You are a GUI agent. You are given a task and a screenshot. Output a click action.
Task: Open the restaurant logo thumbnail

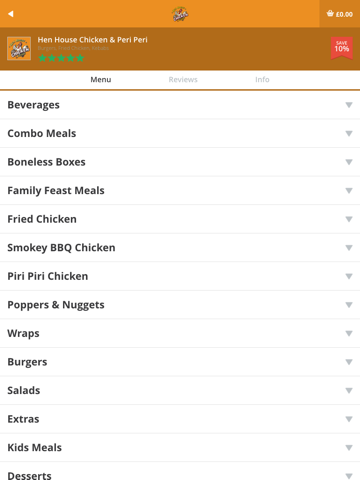click(19, 48)
